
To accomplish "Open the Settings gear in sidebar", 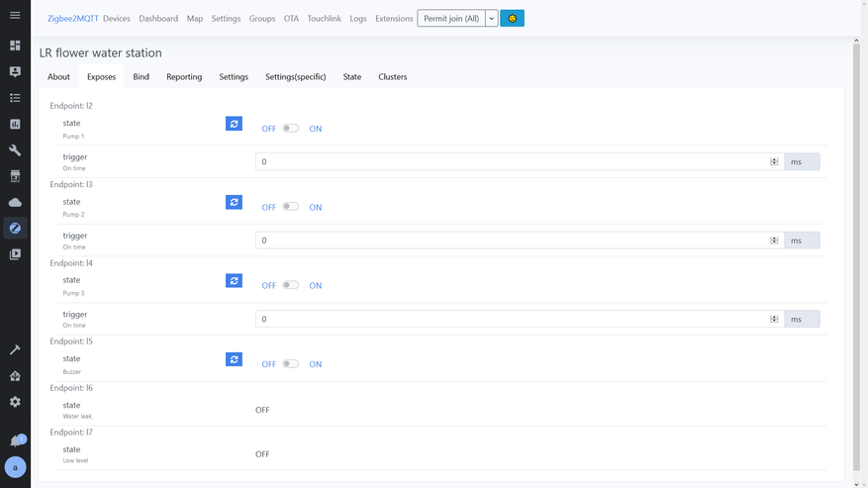I will [15, 402].
